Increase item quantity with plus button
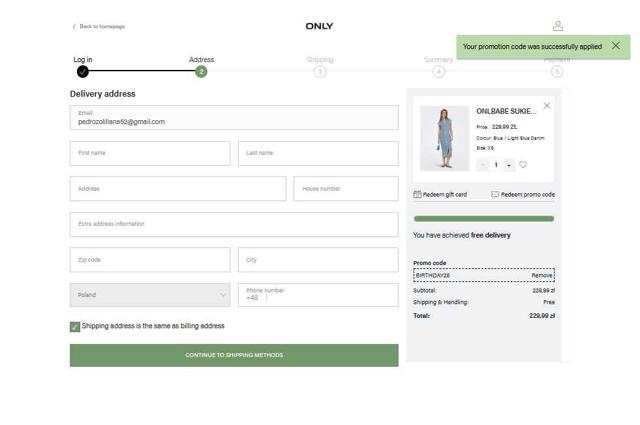This screenshot has width=640, height=425. [509, 165]
